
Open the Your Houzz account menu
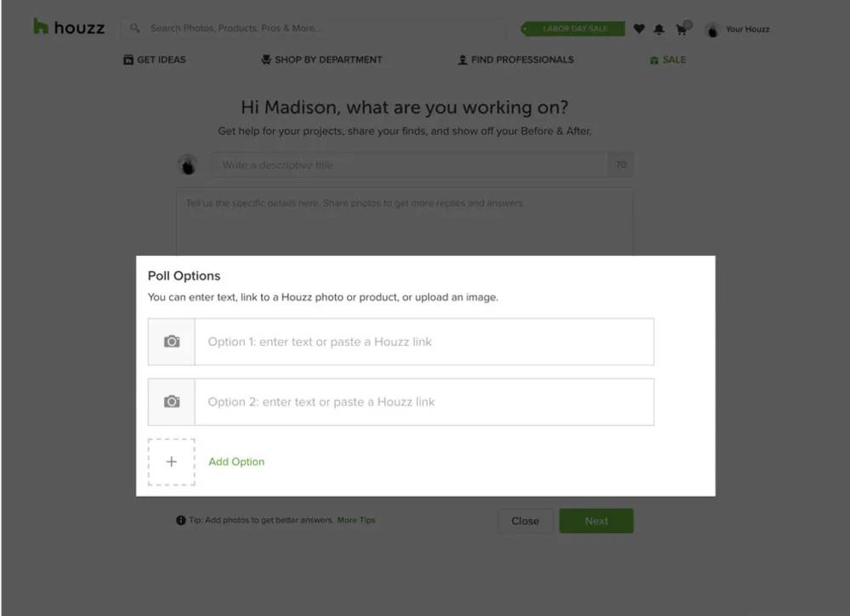(x=737, y=29)
